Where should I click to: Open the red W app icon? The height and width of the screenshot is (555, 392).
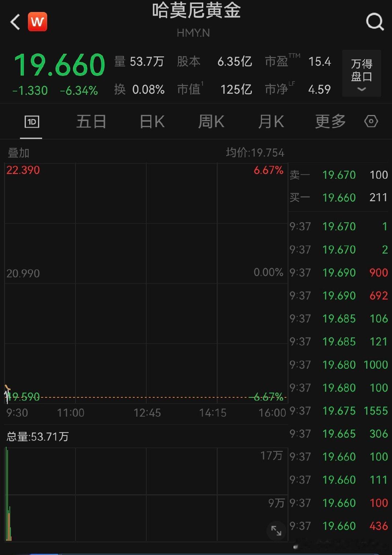(x=37, y=22)
